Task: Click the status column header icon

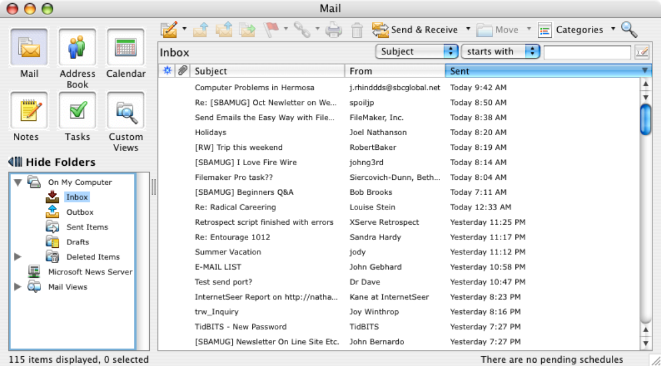Action: 167,71
